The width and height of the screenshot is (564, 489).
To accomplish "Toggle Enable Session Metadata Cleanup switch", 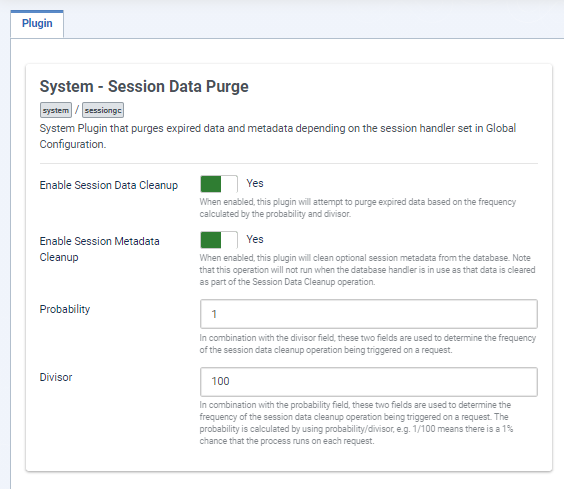I will [219, 240].
